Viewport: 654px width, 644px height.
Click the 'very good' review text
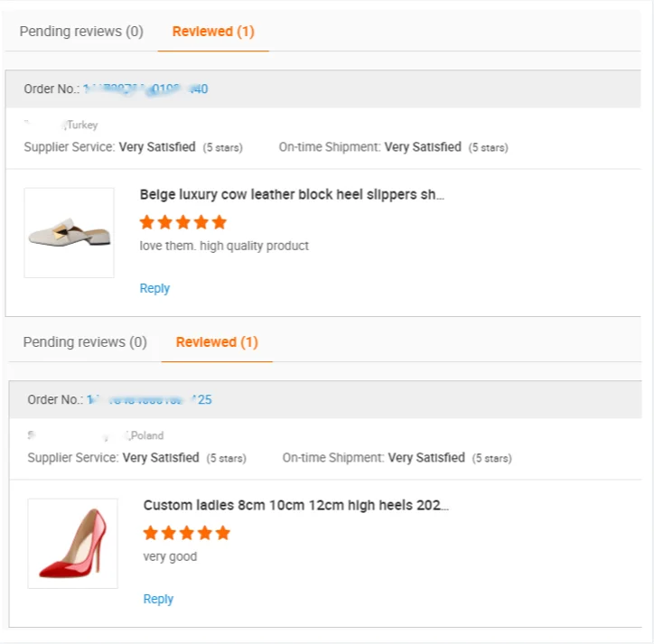(x=170, y=556)
